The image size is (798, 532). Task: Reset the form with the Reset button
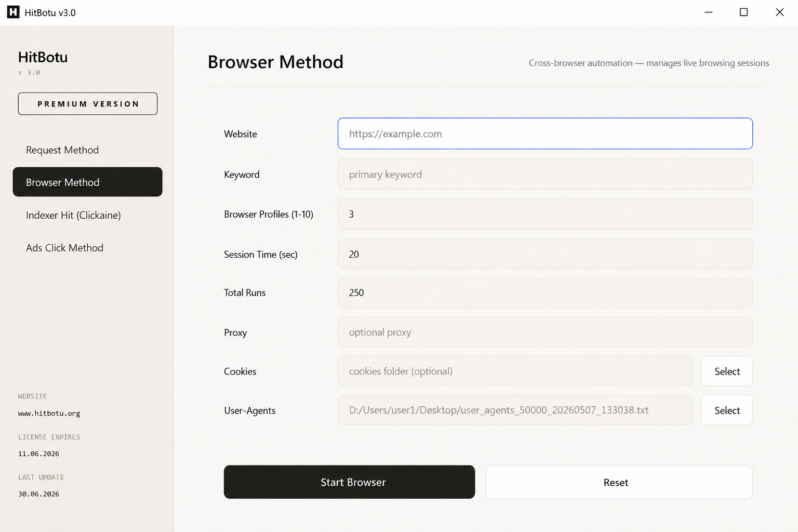point(619,482)
